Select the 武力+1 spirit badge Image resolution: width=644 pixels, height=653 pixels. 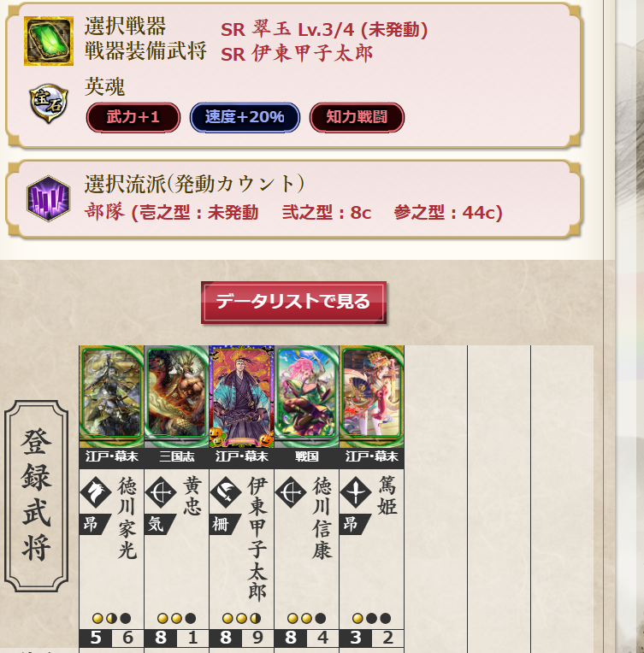click(x=133, y=117)
